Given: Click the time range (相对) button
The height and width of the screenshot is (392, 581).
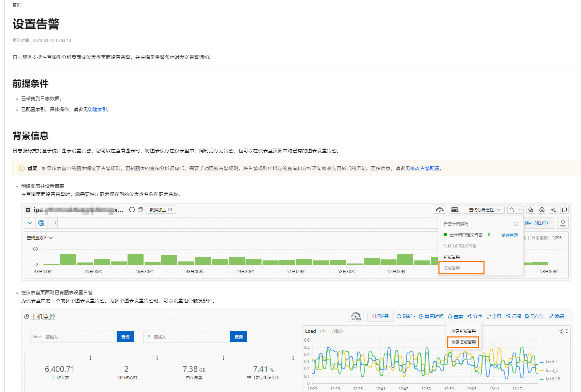Looking at the screenshot, I should [538, 223].
